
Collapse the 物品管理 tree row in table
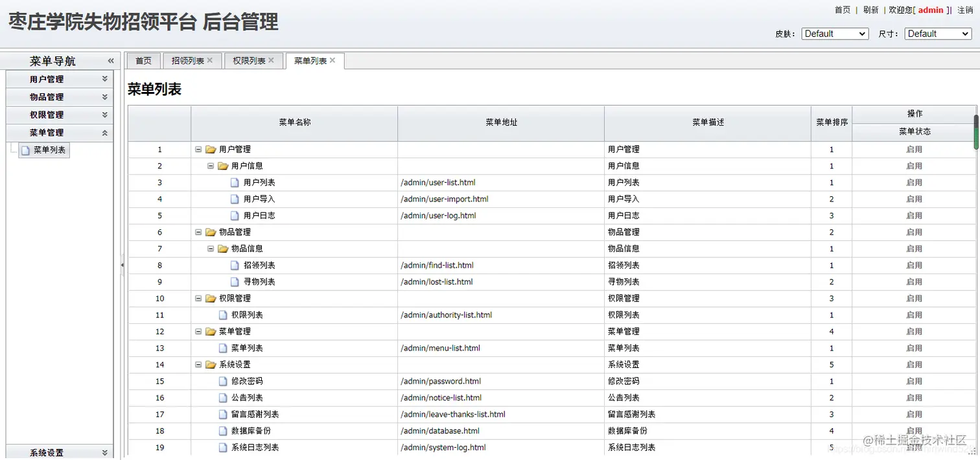[x=198, y=232]
